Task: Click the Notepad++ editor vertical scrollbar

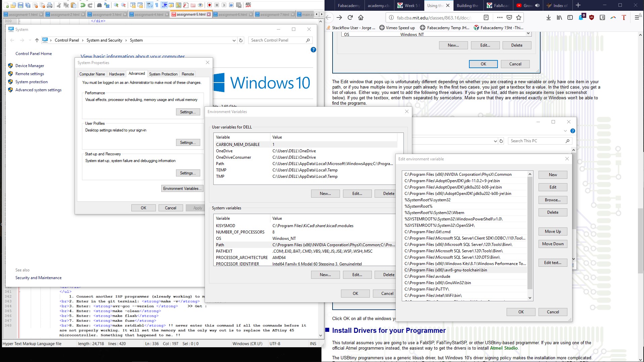Action: click(x=320, y=178)
